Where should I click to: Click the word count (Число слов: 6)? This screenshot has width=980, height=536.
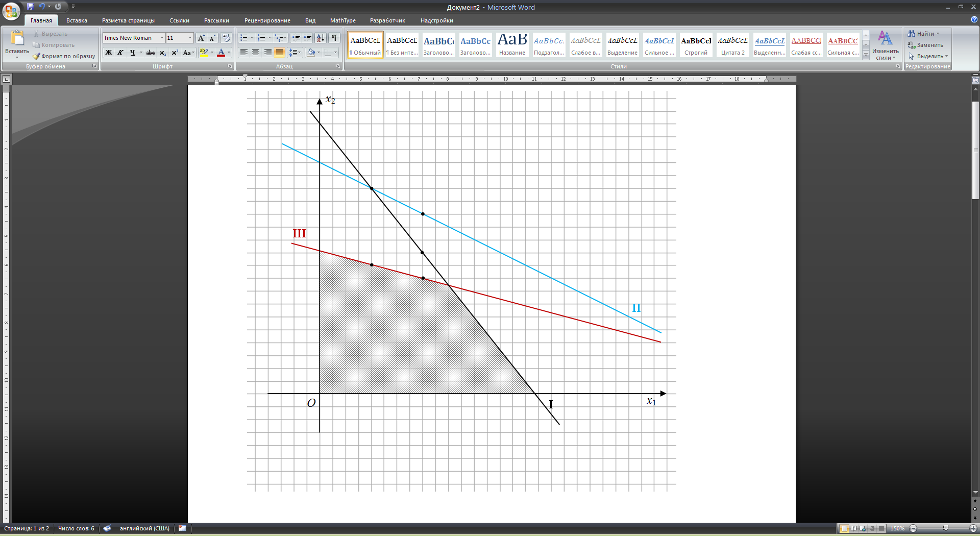76,528
